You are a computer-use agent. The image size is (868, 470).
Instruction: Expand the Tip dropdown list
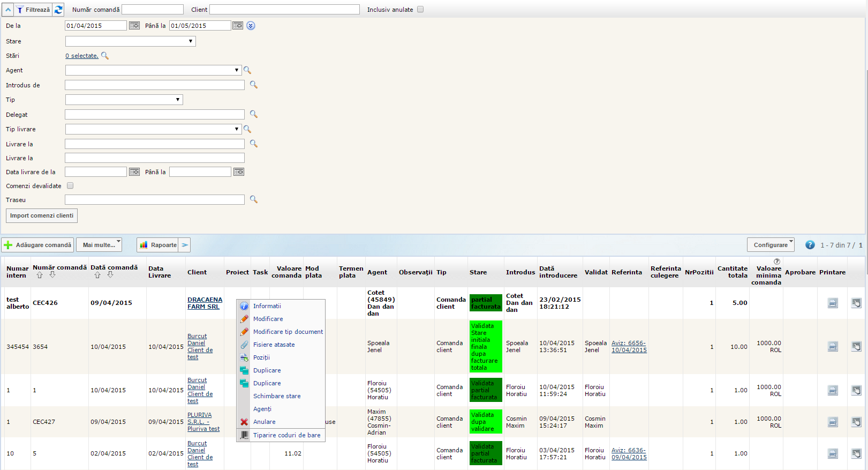124,100
